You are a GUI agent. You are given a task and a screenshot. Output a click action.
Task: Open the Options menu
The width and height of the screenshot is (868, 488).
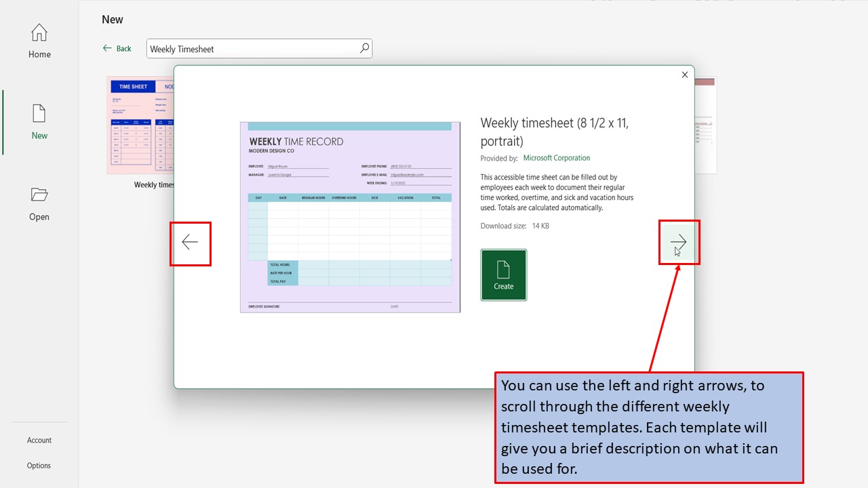tap(39, 465)
